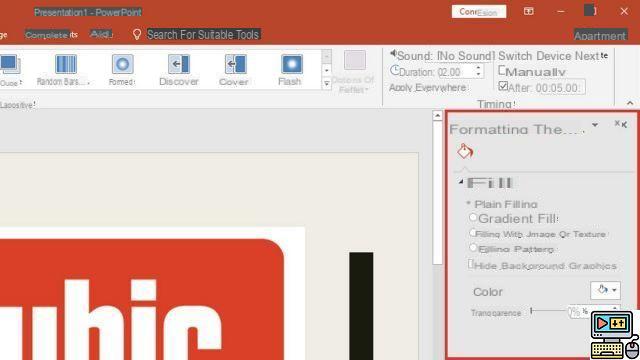Click the Sound speaker icon
This screenshot has height=360, width=640.
[x=393, y=53]
